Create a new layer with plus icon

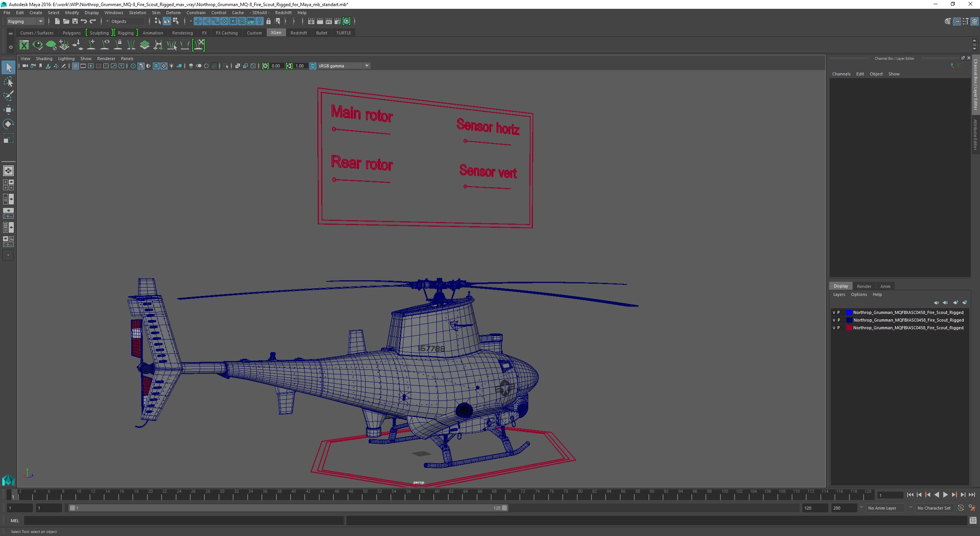pos(955,302)
